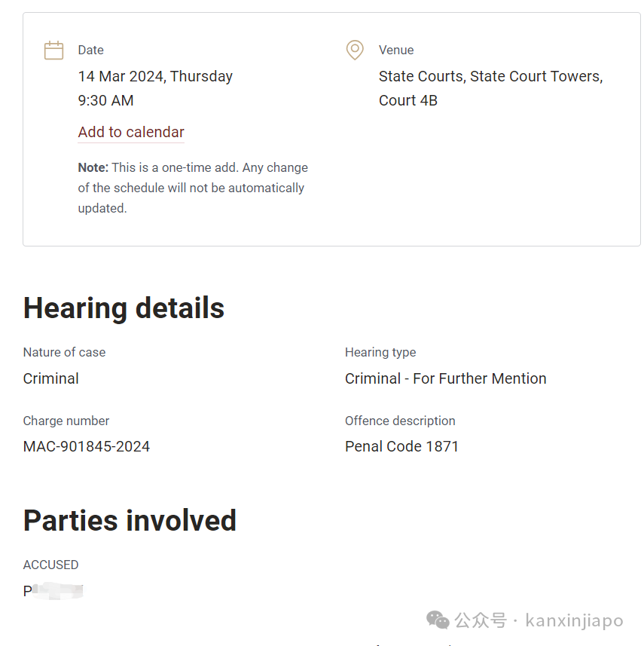This screenshot has width=644, height=646.
Task: Click the blurred accused name
Action: point(53,591)
